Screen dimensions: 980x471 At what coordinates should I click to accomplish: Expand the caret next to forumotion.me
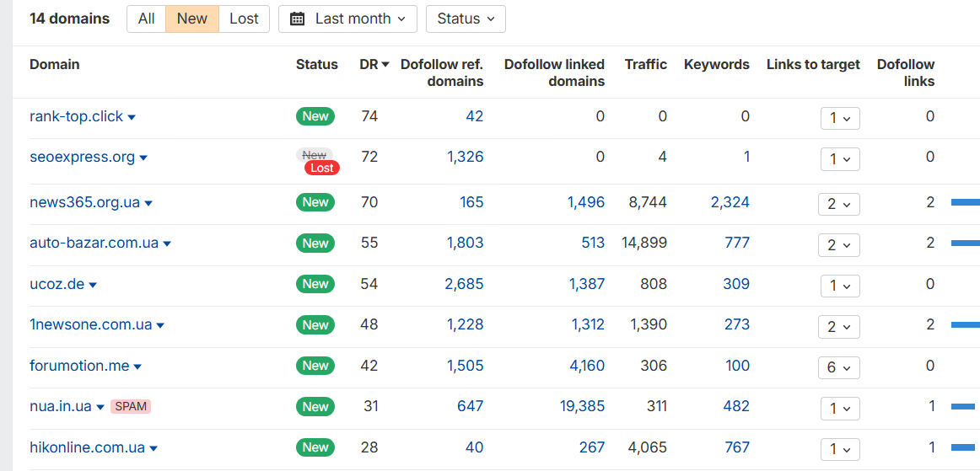137,367
